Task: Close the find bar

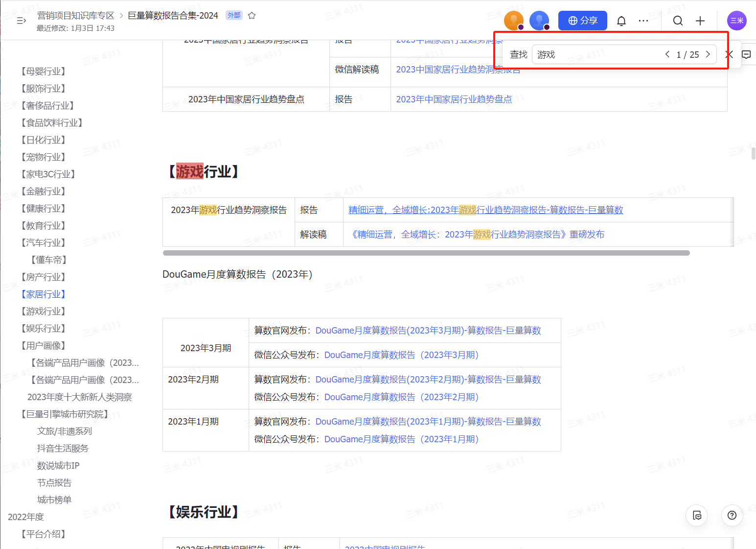Action: tap(729, 54)
